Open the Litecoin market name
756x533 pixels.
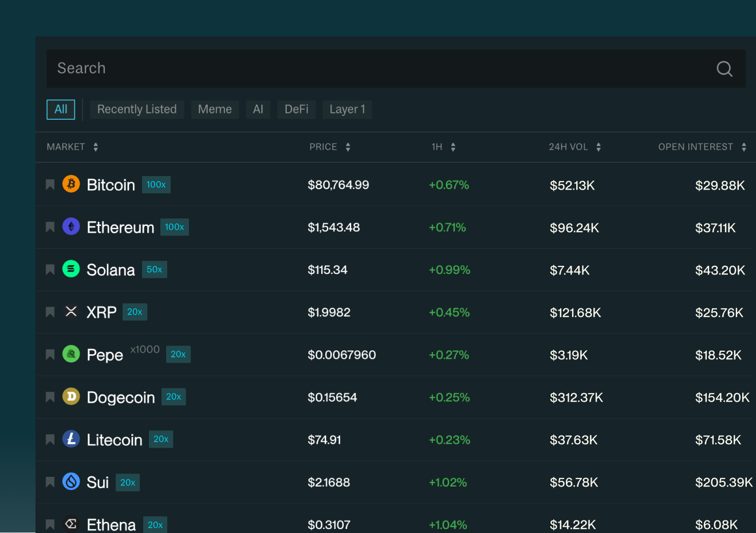pos(115,440)
